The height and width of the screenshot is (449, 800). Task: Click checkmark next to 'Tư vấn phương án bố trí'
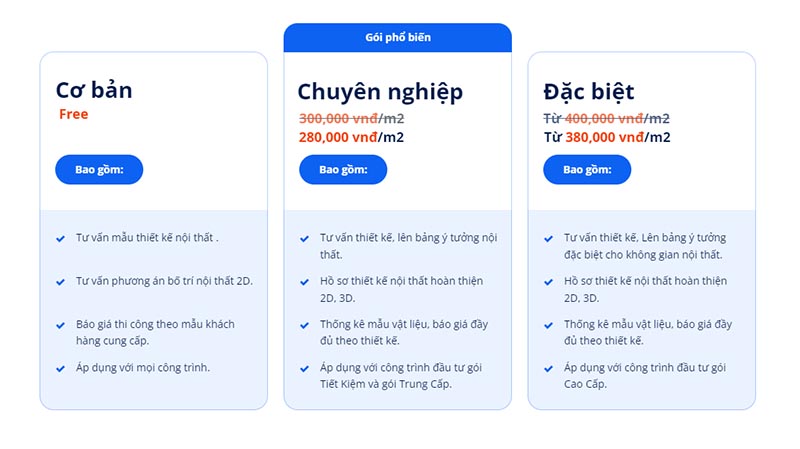tap(62, 282)
